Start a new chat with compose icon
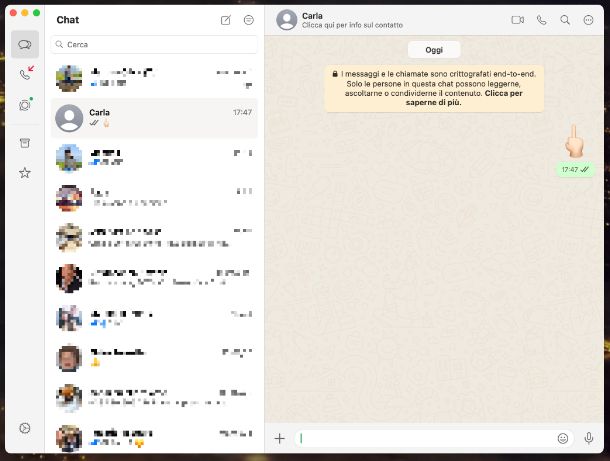610x461 pixels. (225, 20)
